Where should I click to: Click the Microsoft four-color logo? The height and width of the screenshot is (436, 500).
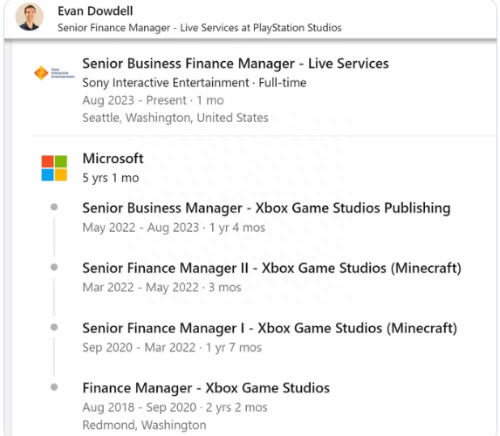pos(54,168)
